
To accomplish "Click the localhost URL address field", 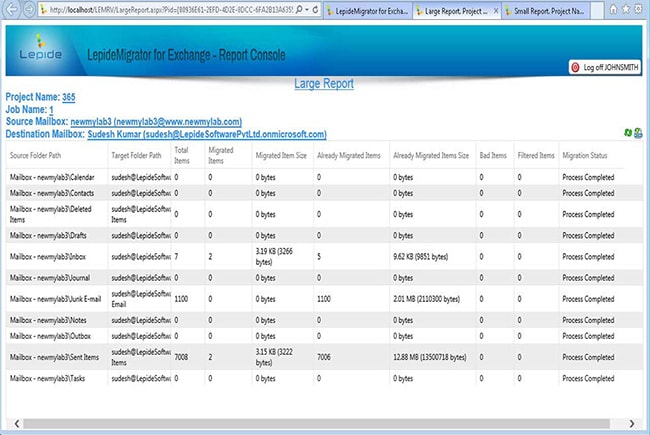I will pyautogui.click(x=171, y=10).
